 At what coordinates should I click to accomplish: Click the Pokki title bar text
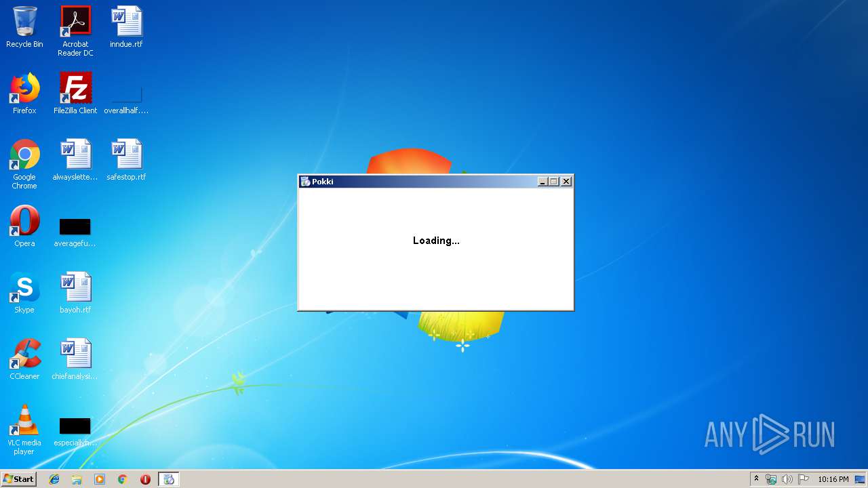[323, 182]
